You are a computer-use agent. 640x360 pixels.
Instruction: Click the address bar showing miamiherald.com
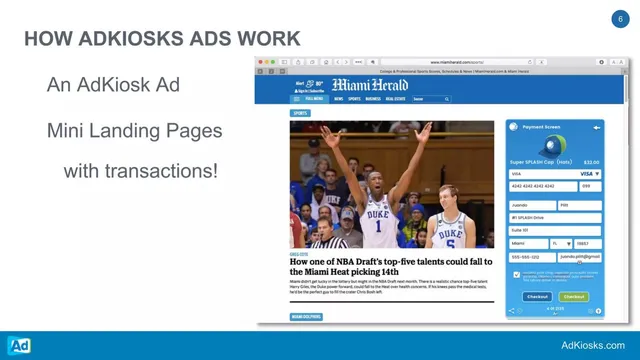tap(457, 62)
